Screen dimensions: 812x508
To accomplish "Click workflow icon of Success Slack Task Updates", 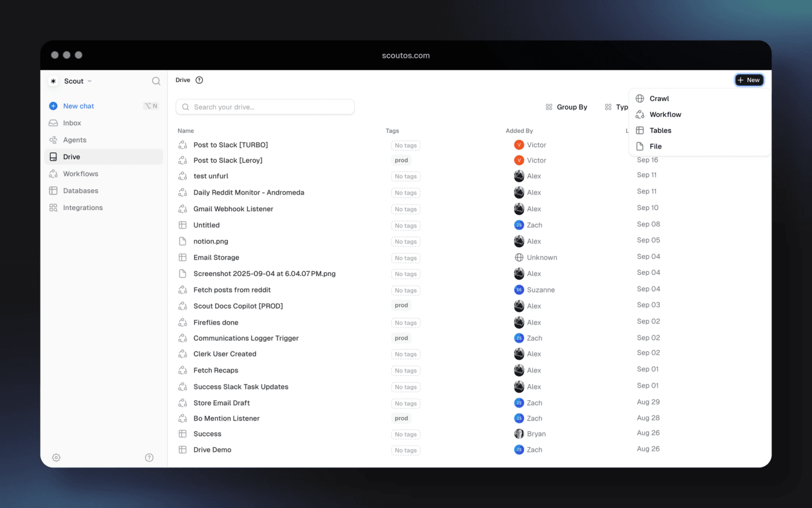I will [183, 387].
